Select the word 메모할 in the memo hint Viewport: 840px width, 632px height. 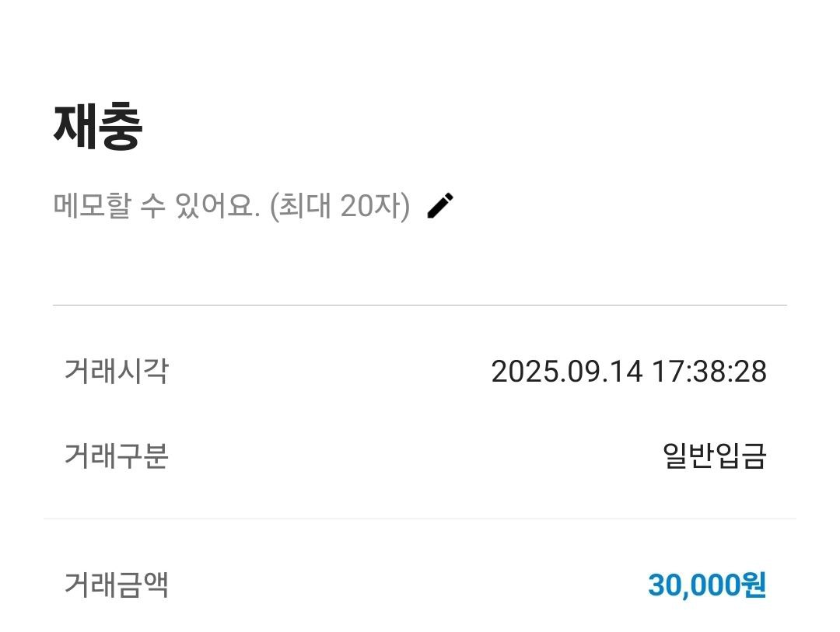pos(92,207)
